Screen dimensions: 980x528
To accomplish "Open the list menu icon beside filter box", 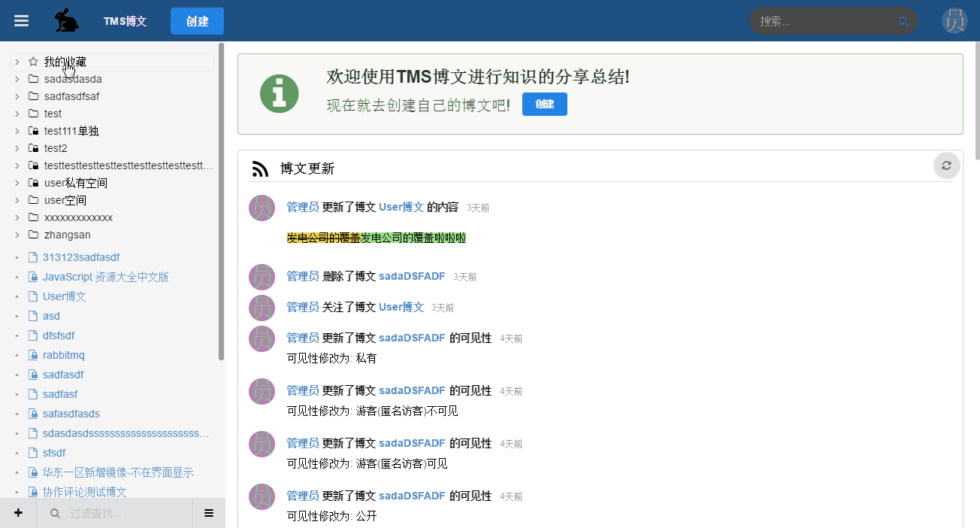I will coord(209,513).
